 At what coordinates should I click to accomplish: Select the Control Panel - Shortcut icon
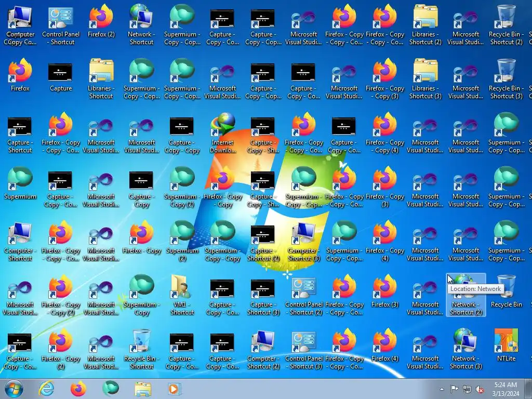61,24
